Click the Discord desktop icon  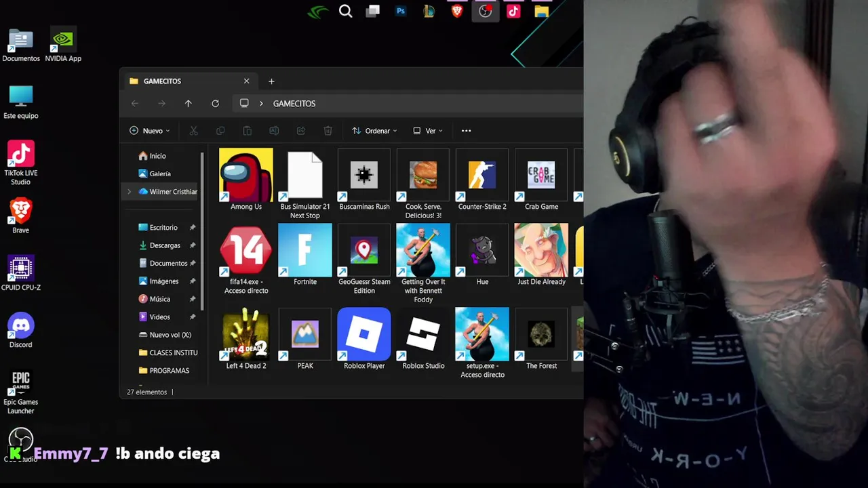tap(21, 331)
